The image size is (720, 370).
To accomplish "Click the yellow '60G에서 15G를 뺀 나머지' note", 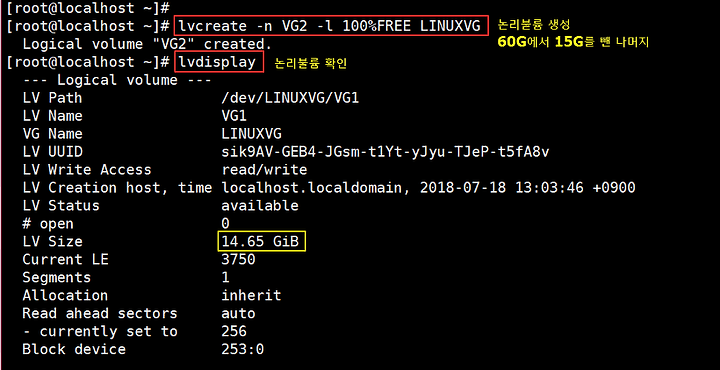I will click(573, 43).
